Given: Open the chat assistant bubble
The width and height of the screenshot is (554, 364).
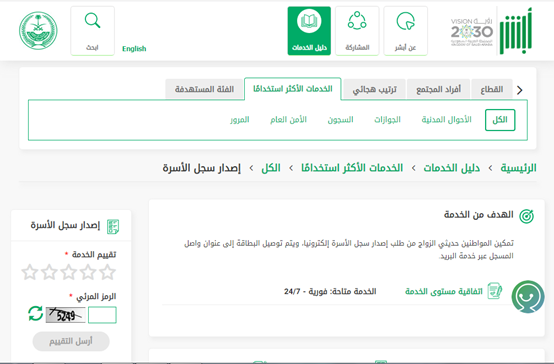Looking at the screenshot, I should point(528,297).
